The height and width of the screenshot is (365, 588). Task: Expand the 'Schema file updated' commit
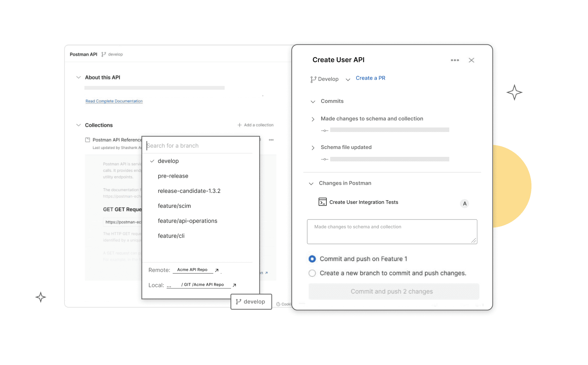(x=313, y=148)
